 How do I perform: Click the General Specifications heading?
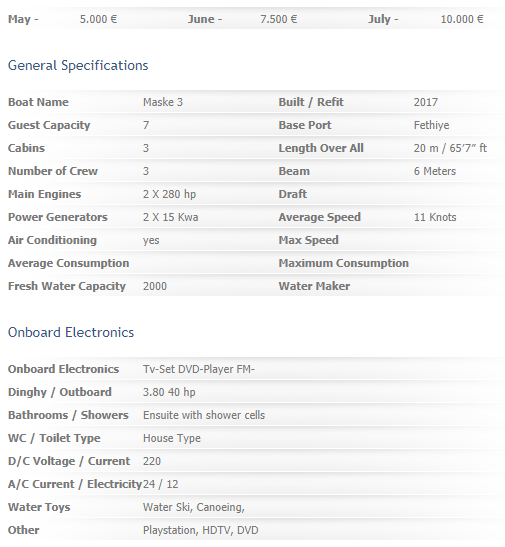(x=78, y=66)
